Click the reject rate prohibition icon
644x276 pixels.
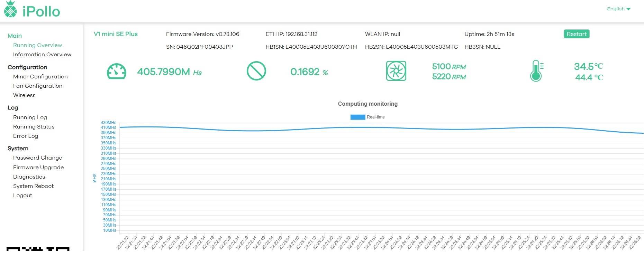(256, 71)
